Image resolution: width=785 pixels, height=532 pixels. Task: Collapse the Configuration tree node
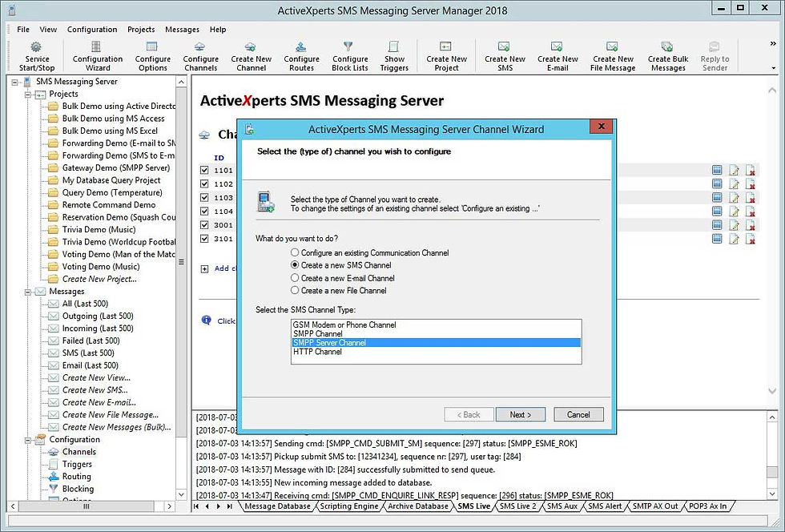[x=28, y=440]
